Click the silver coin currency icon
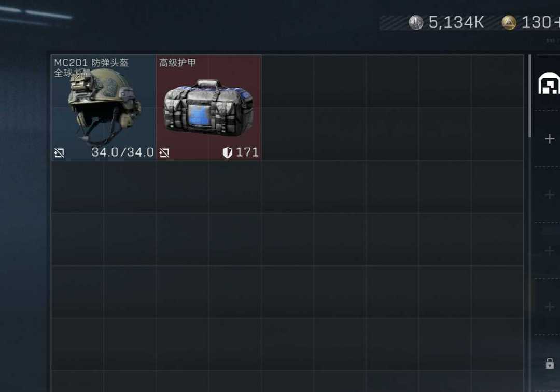 pos(416,22)
